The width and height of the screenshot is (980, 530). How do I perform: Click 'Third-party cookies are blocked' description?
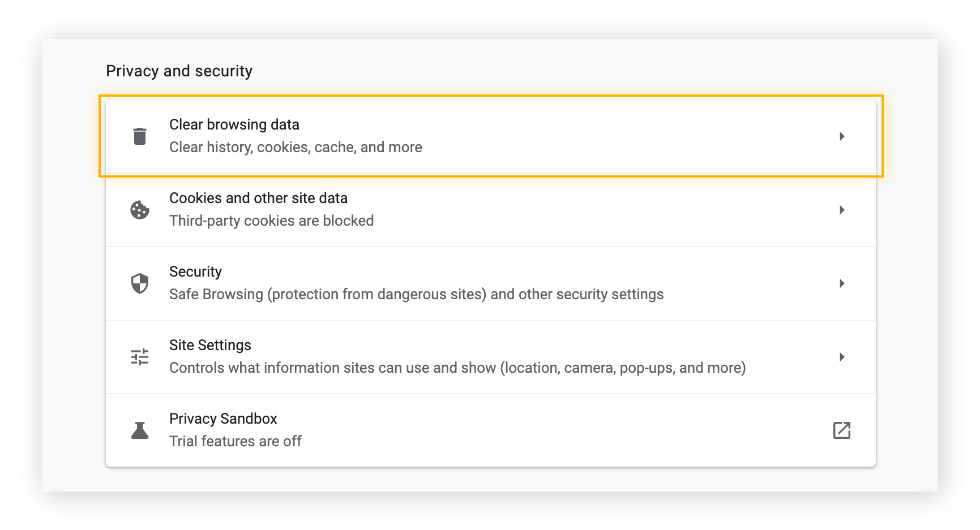coord(271,221)
